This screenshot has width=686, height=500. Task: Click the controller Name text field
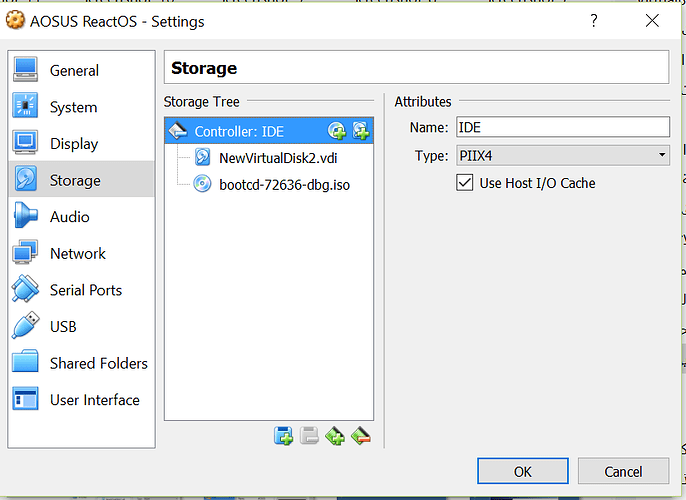coord(562,126)
